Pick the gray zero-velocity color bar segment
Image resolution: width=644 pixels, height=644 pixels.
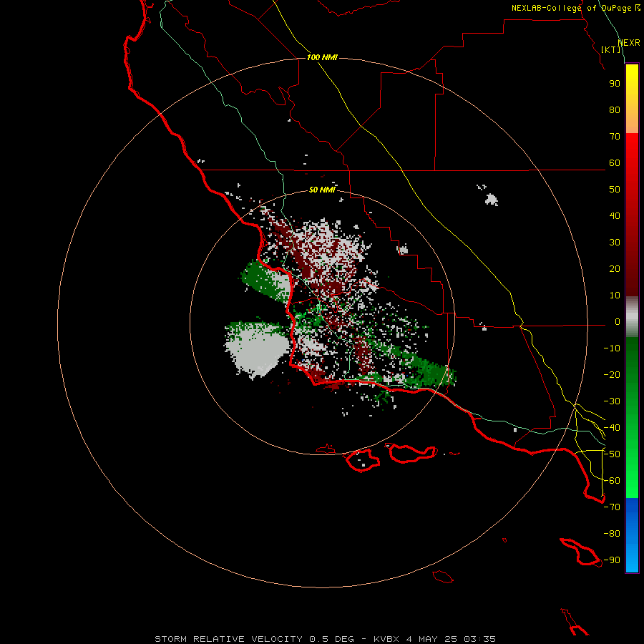point(632,317)
